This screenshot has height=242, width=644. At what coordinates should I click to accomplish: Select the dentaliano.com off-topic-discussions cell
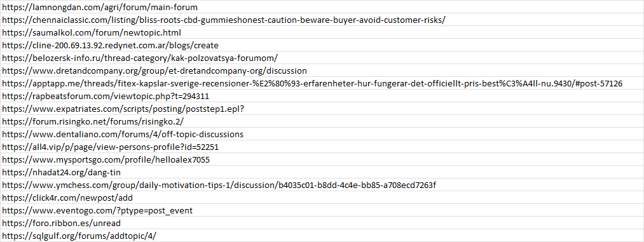(322, 134)
